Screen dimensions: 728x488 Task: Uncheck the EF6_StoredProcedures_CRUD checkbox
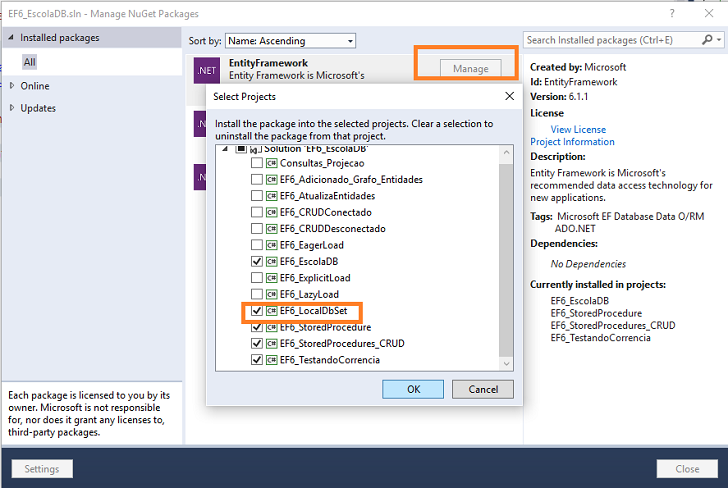click(257, 344)
